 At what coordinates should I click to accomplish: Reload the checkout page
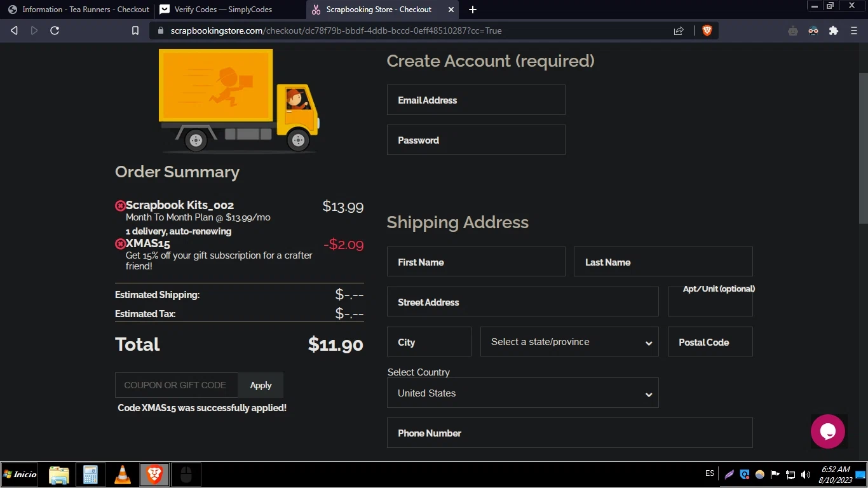[55, 30]
